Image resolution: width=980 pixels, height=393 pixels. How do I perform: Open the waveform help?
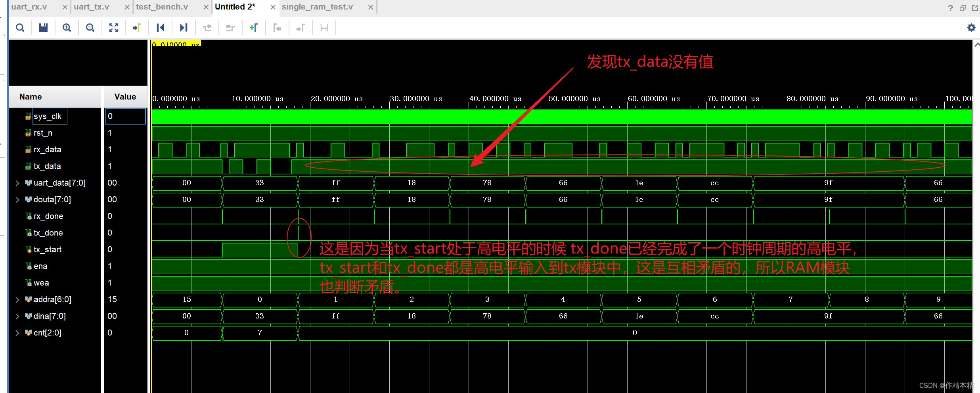[x=950, y=8]
